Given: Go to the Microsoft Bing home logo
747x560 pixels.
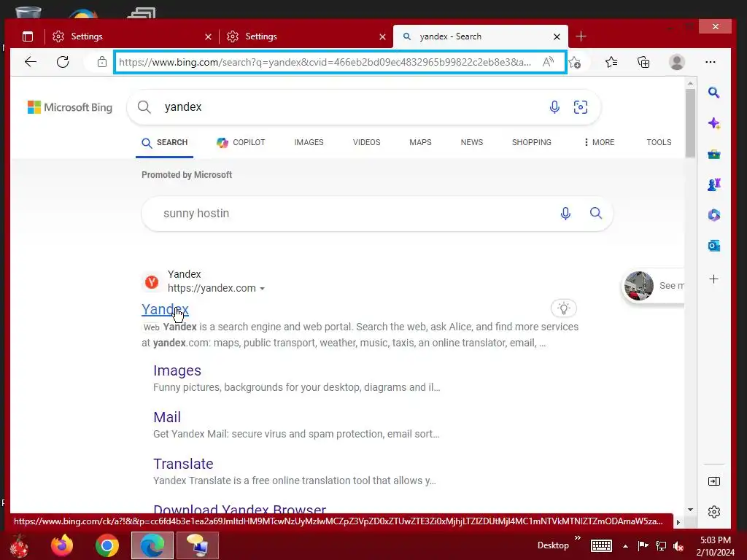Looking at the screenshot, I should (x=70, y=107).
